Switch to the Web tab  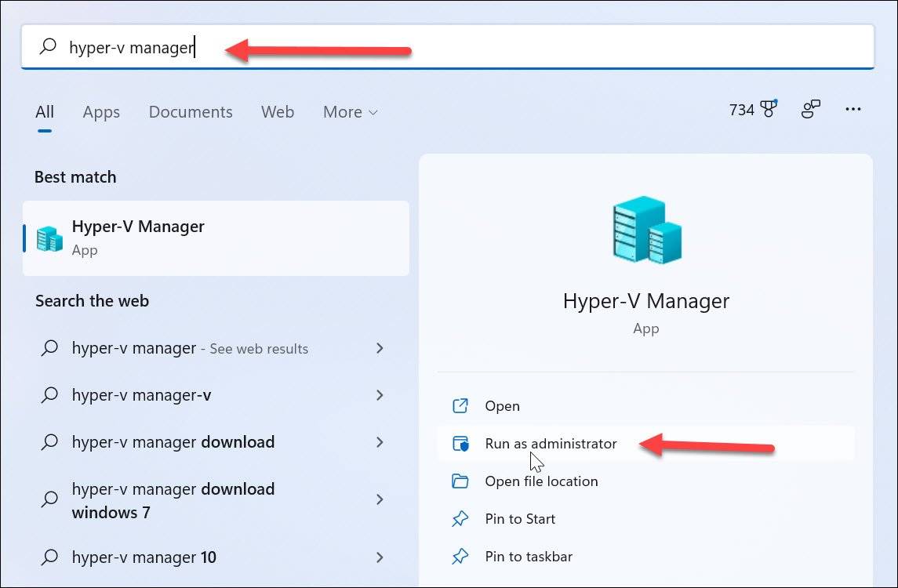point(278,111)
